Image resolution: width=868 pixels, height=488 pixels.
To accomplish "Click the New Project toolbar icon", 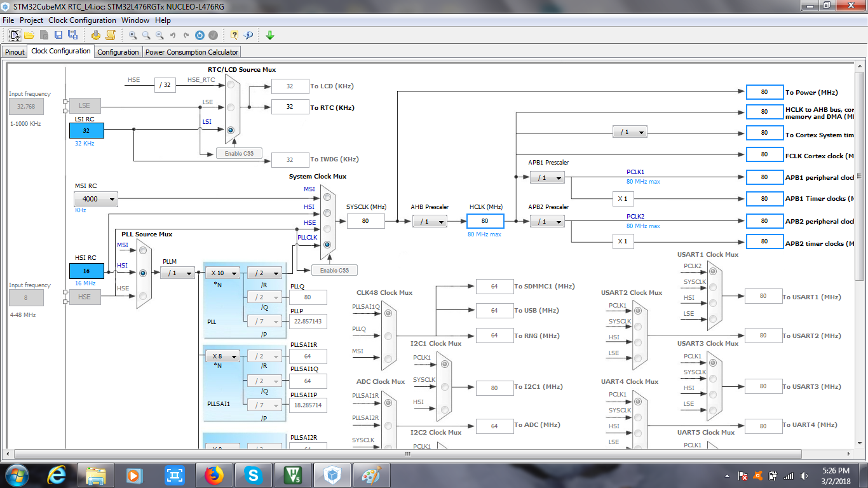I will click(14, 35).
